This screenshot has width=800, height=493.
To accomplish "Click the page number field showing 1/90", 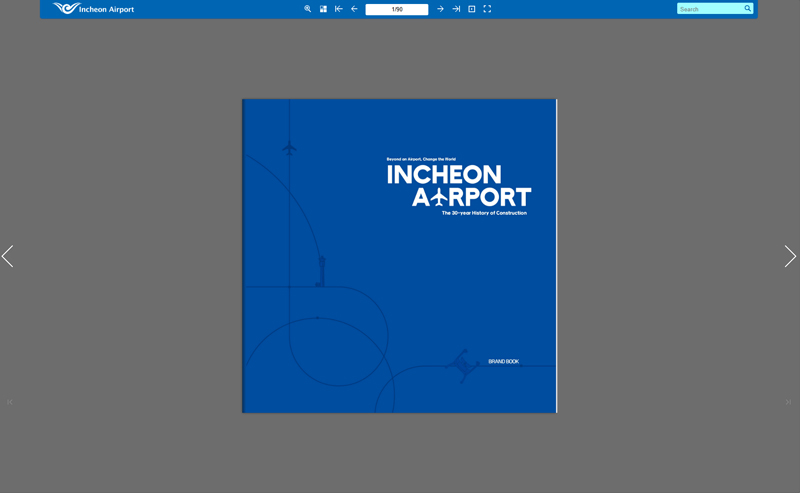I will click(x=397, y=9).
